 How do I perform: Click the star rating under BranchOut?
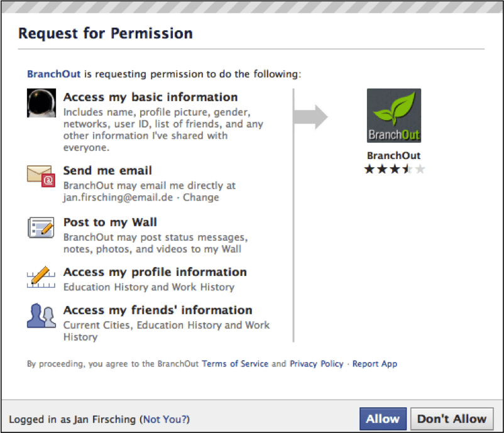pos(395,169)
